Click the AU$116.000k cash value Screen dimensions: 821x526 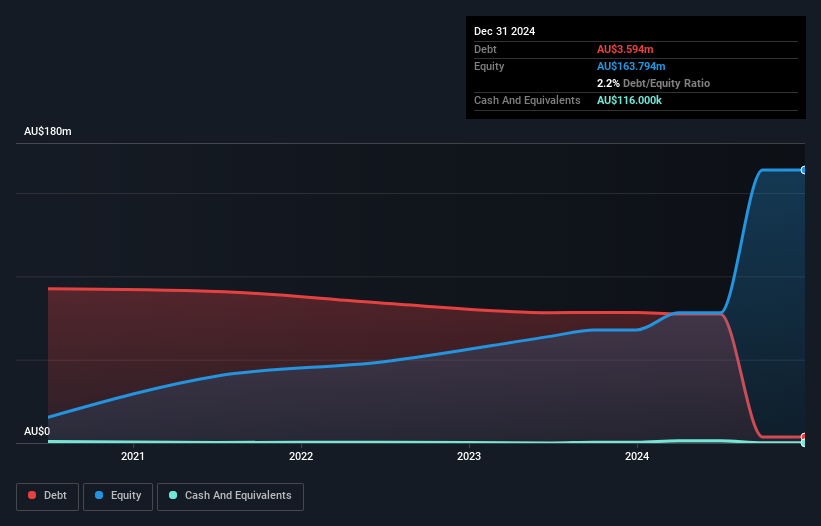(629, 100)
